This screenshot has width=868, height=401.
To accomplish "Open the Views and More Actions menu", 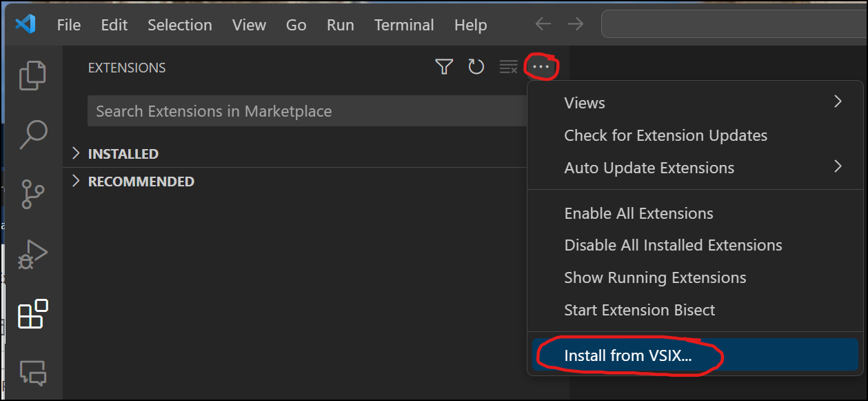I will coord(541,66).
